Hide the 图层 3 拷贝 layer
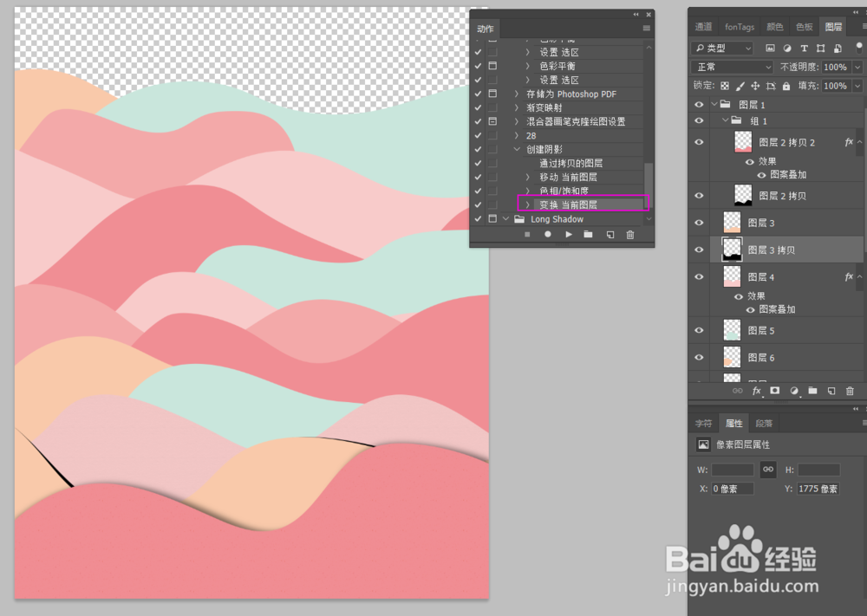 (x=699, y=250)
